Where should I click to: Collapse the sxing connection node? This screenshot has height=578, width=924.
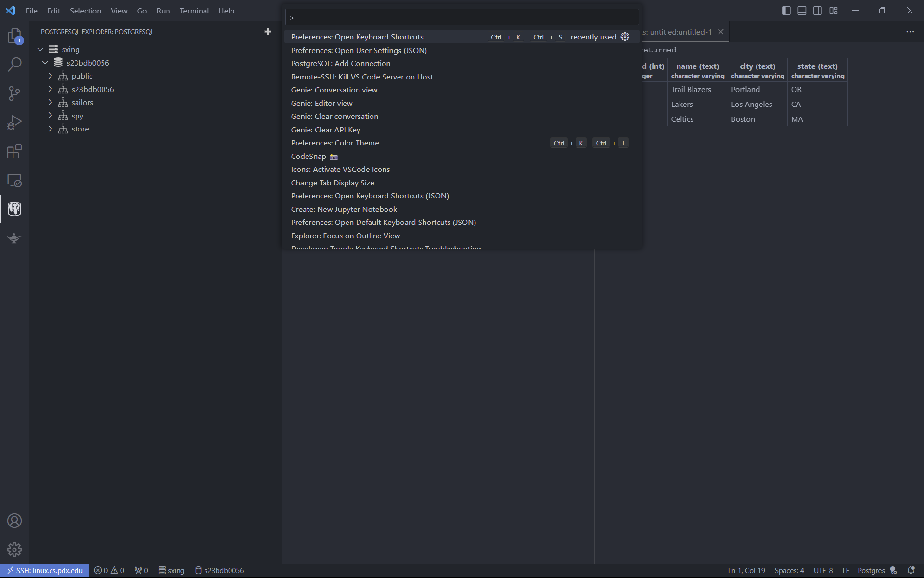[x=40, y=49]
